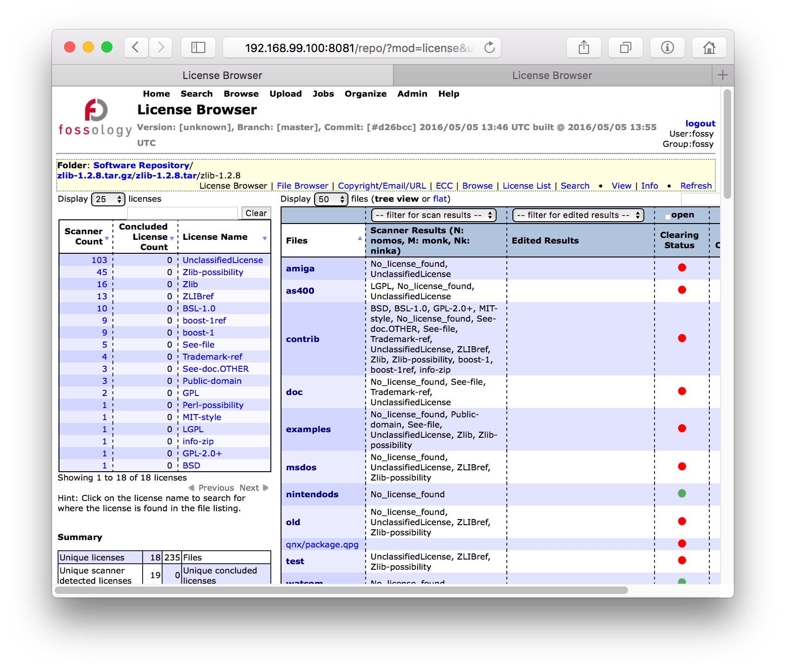Open the Home menu
This screenshot has height=672, width=786.
[x=157, y=93]
